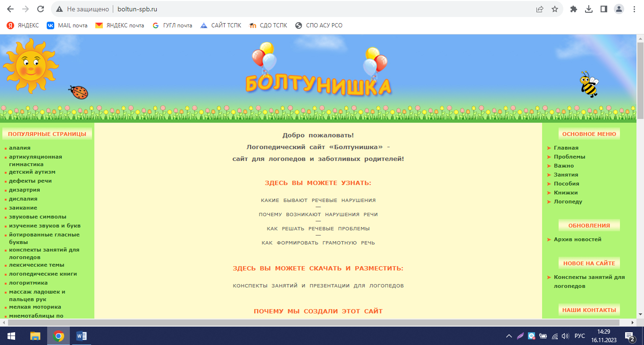This screenshot has height=345, width=644.
Task: Open the Архив новостей link
Action: [x=577, y=239]
